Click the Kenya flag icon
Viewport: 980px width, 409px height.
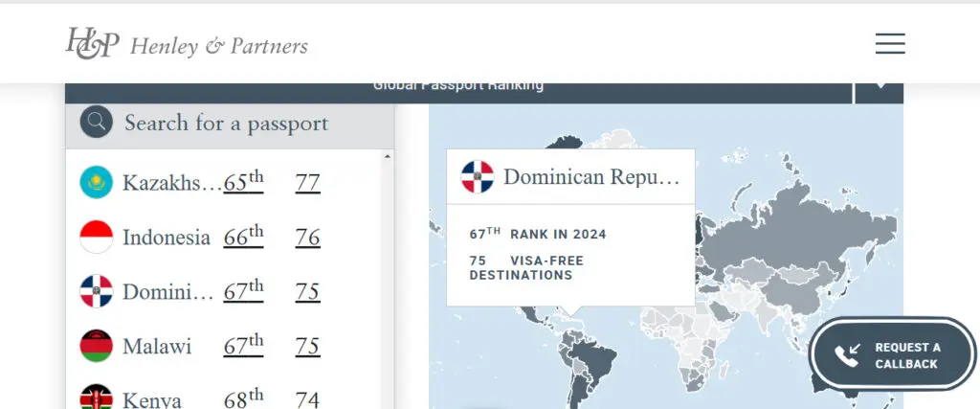(x=97, y=398)
